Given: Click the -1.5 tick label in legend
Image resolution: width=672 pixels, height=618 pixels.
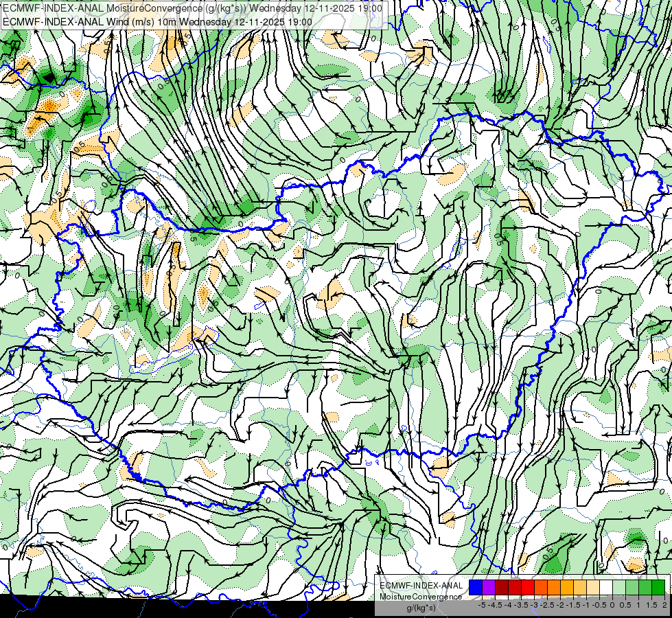Looking at the screenshot, I should 573,605.
